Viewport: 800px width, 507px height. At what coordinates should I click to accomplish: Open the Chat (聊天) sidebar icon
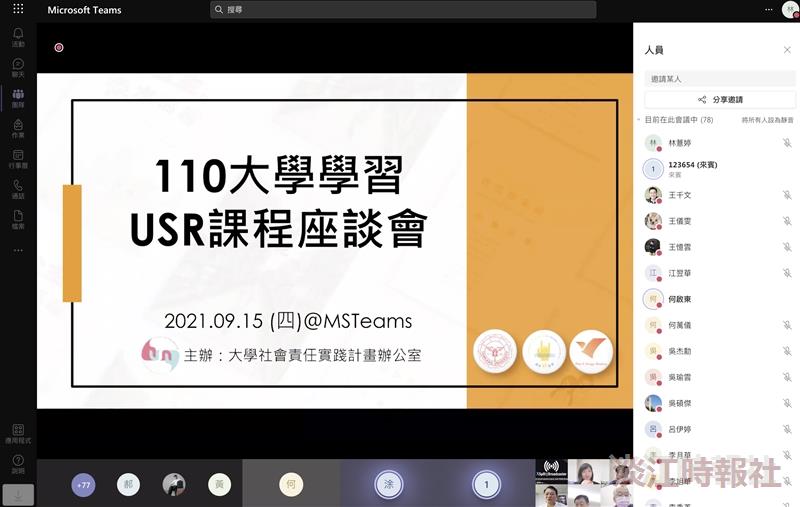point(18,68)
